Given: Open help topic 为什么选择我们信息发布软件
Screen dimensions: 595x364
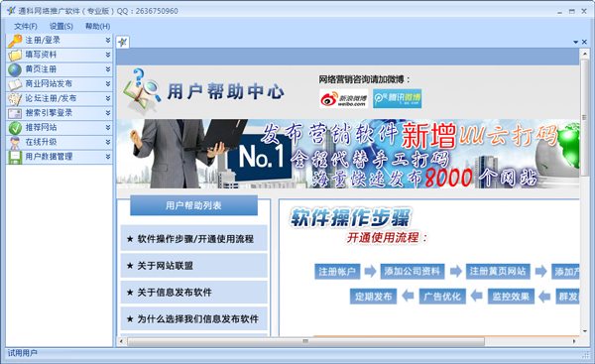Looking at the screenshot, I should [x=194, y=318].
